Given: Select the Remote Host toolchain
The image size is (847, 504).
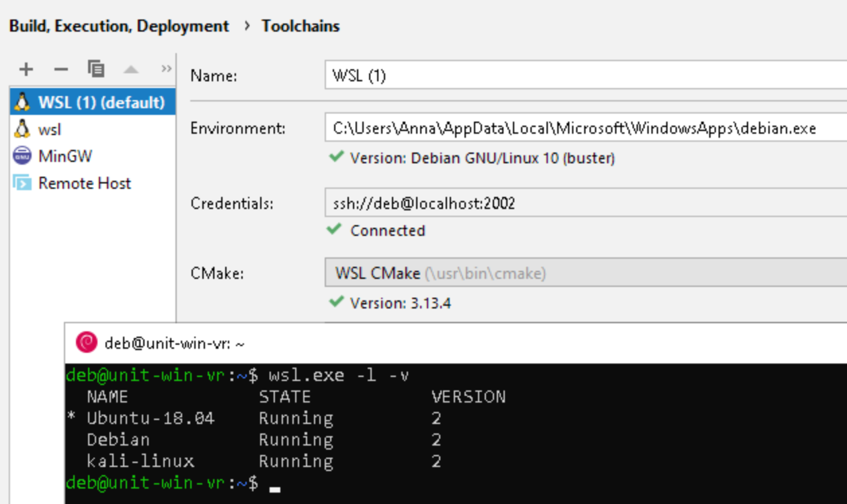Looking at the screenshot, I should pyautogui.click(x=93, y=183).
